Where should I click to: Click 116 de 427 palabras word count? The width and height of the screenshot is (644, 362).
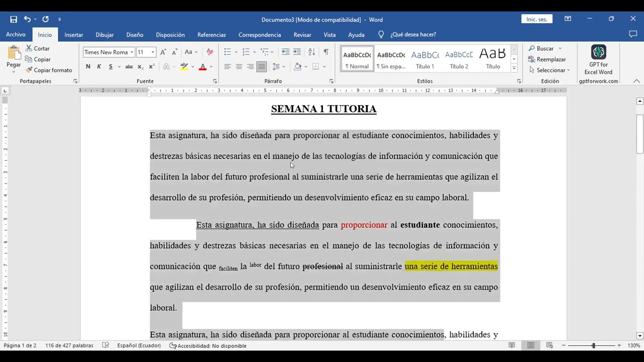pyautogui.click(x=69, y=345)
